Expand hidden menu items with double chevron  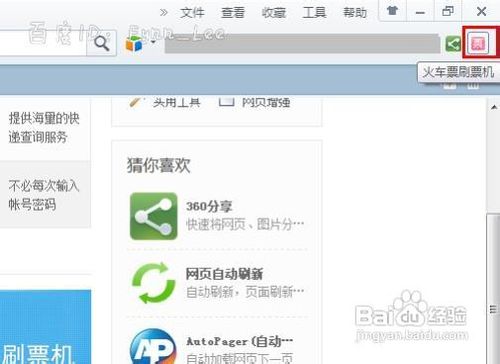point(163,13)
